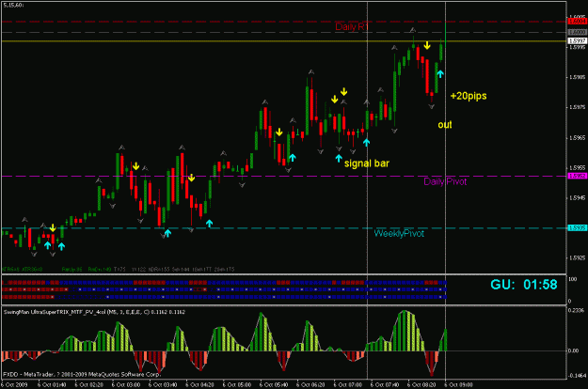
Task: Click the cyan 1.5935 price tag
Action: pos(577,228)
